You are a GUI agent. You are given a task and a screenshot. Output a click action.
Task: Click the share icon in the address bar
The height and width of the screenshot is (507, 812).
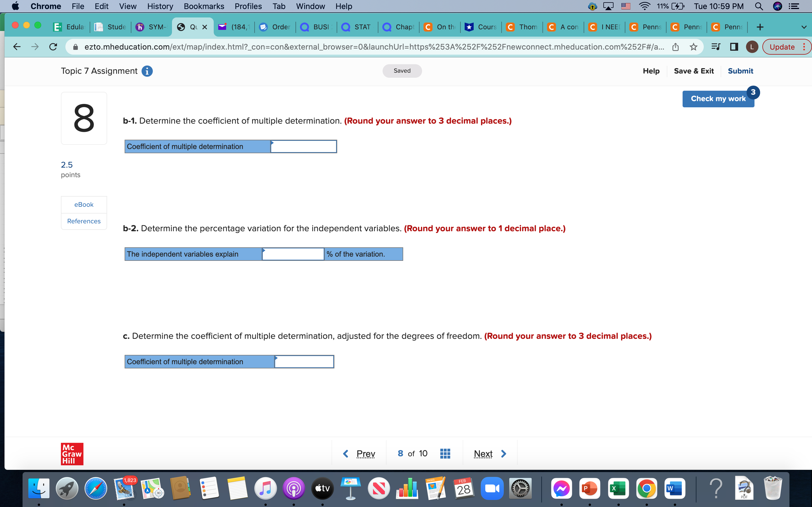tap(675, 46)
